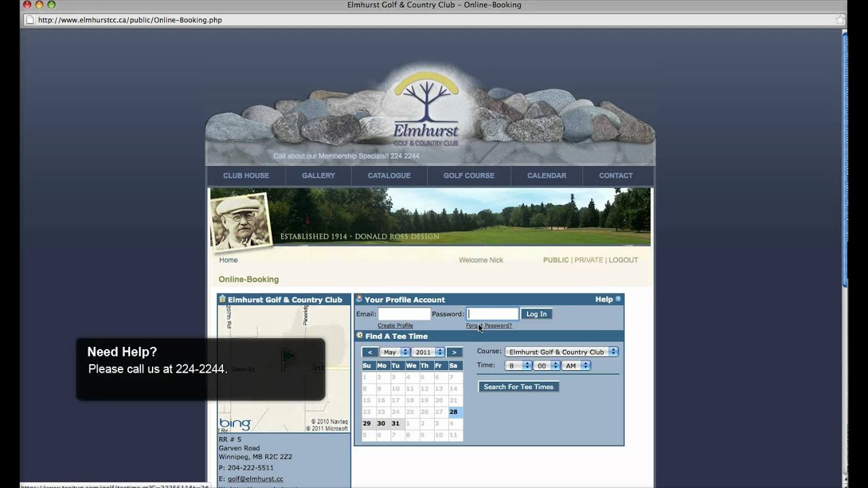Image resolution: width=868 pixels, height=488 pixels.
Task: Click the browser URL address field
Action: coord(434,20)
